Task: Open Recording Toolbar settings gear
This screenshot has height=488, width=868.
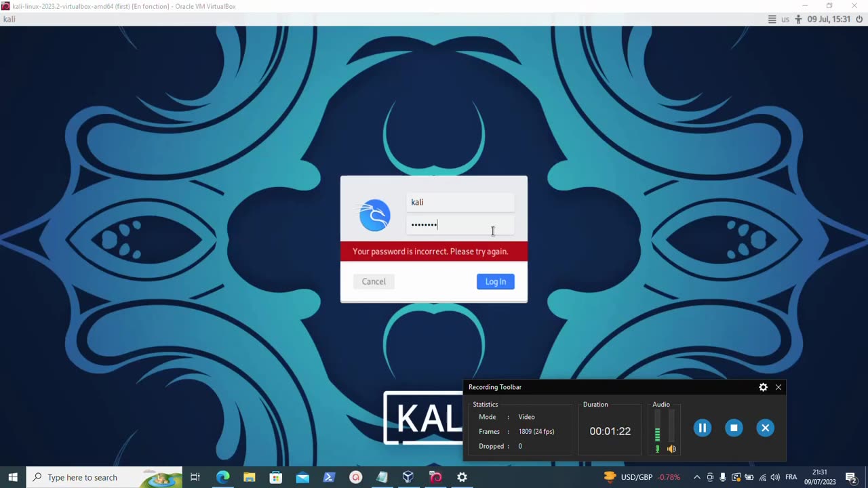Action: point(763,387)
